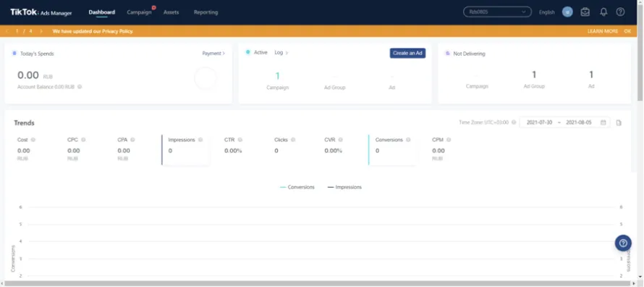Select the Impressions metric card
The height and width of the screenshot is (287, 644).
pyautogui.click(x=186, y=150)
